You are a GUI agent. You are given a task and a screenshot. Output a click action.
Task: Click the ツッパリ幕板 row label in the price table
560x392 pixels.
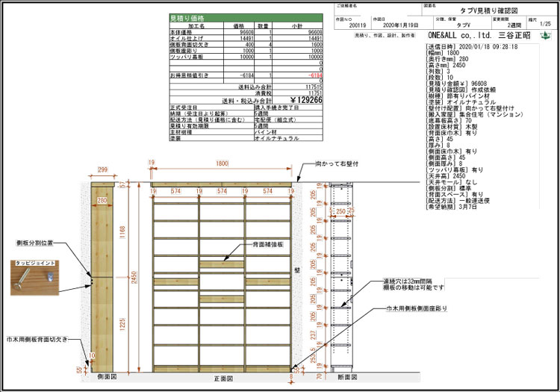pyautogui.click(x=187, y=57)
